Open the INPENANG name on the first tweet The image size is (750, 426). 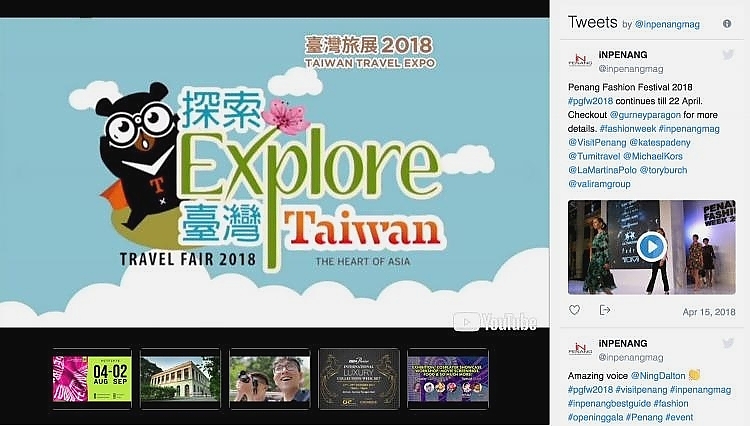[623, 55]
